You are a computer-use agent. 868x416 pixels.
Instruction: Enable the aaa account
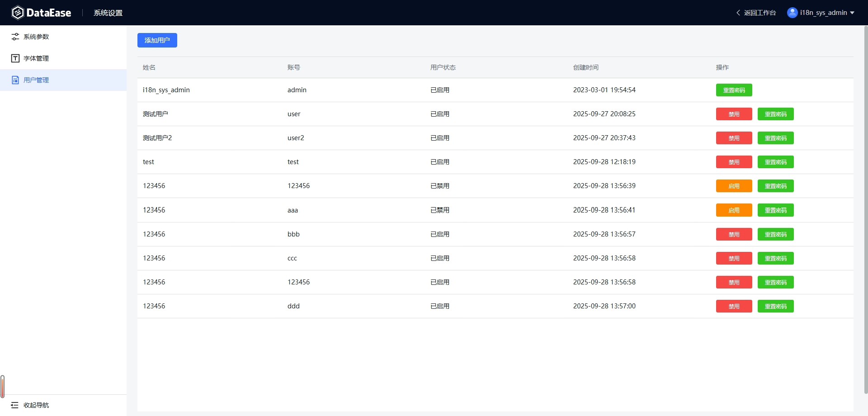734,210
